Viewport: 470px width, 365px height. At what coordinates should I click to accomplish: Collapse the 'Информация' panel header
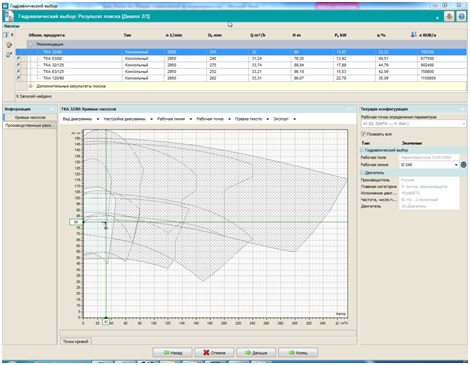(52, 109)
